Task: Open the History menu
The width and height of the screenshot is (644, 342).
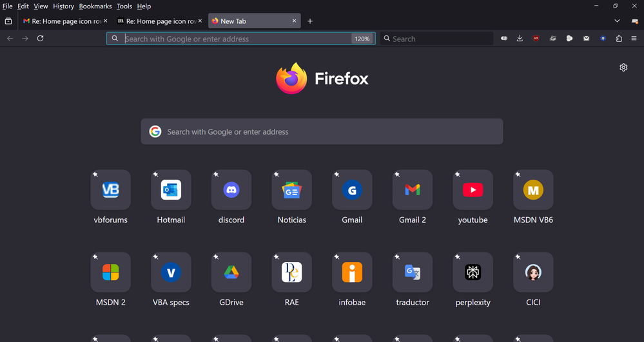Action: tap(63, 6)
